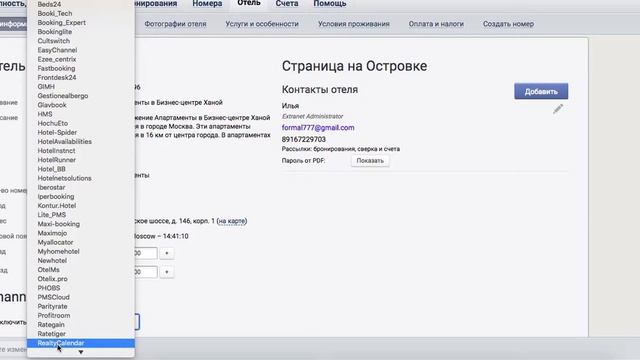Click the Страница на Островке heading

[x=354, y=66]
